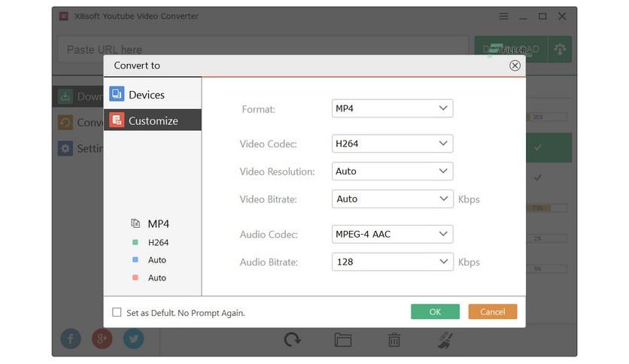Share via the Facebook icon

(x=71, y=338)
